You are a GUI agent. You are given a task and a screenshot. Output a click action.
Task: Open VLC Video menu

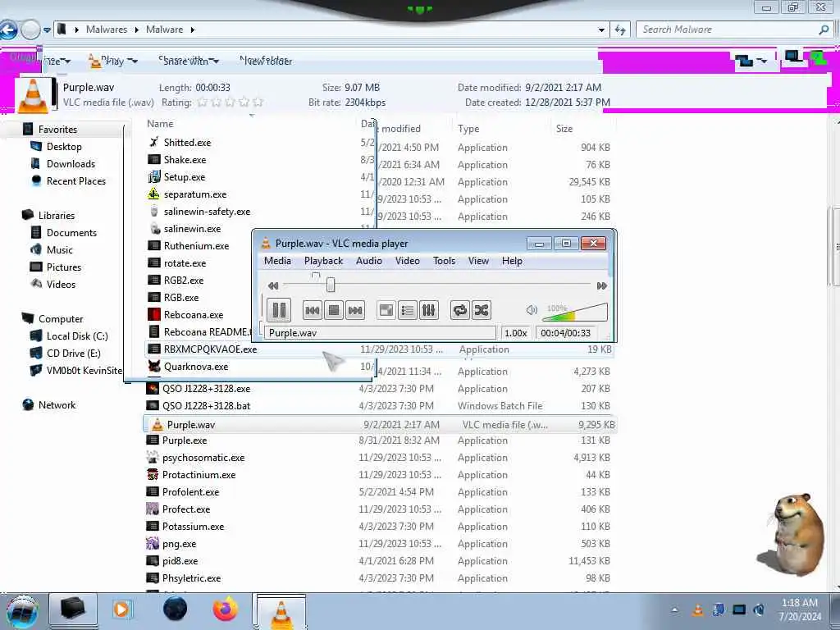tap(408, 261)
